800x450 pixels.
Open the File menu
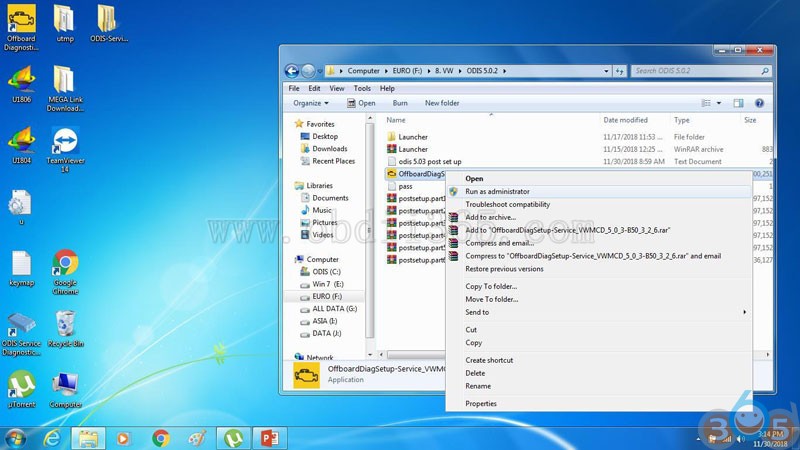click(294, 88)
